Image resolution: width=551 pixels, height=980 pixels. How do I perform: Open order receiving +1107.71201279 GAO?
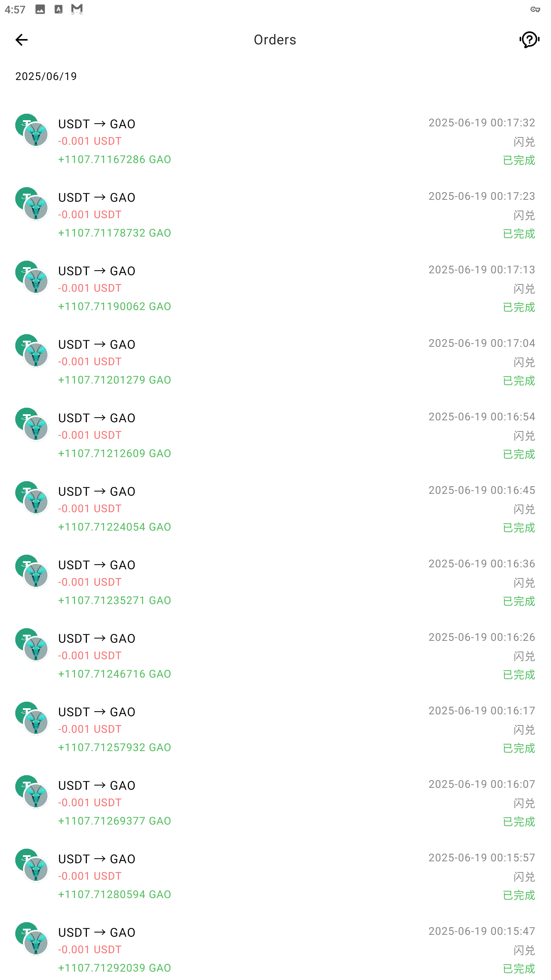(x=275, y=361)
